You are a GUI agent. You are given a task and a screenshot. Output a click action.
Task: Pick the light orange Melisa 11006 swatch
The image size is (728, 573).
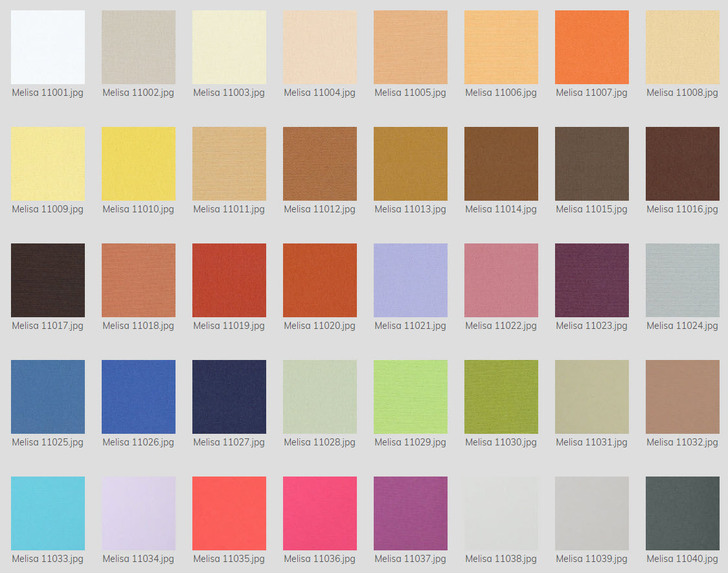click(501, 47)
